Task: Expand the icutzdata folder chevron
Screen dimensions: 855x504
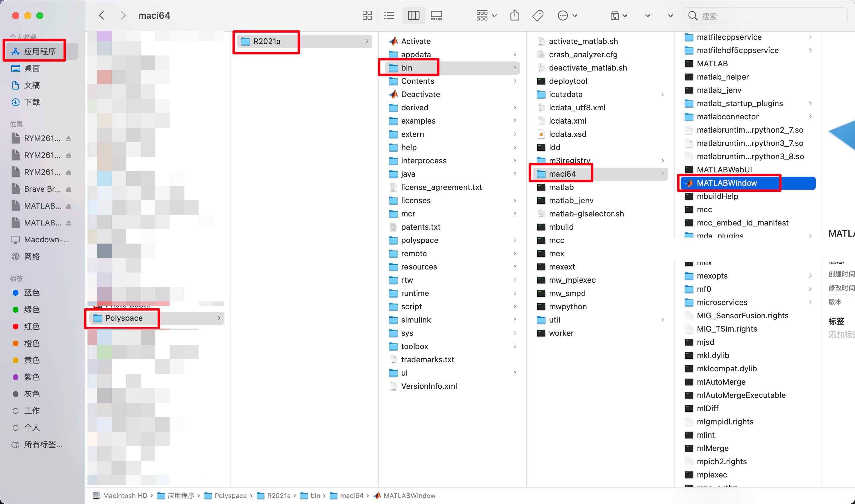Action: (x=662, y=94)
